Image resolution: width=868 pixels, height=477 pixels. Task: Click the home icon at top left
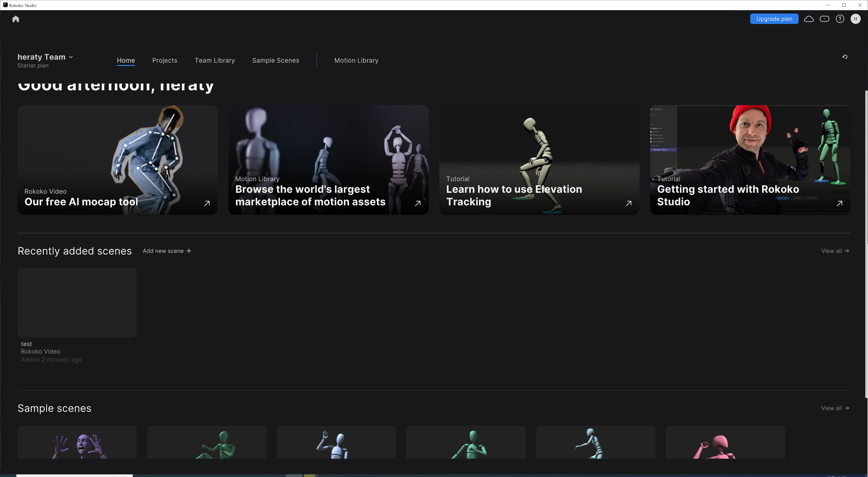click(x=16, y=19)
